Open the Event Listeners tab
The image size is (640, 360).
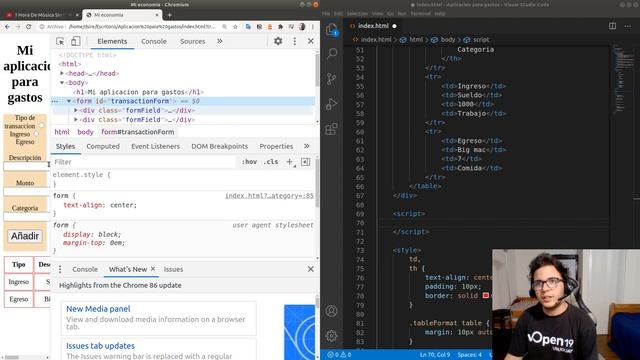[155, 146]
